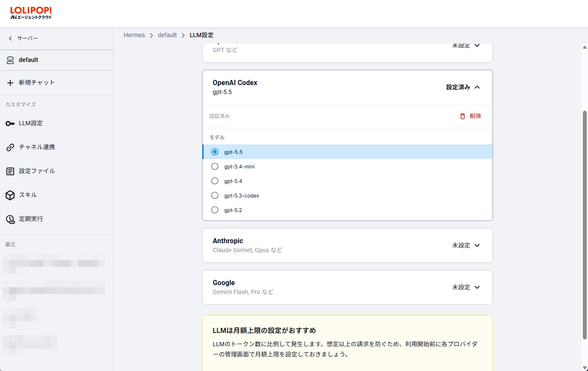
Task: Click the back chevron next to サーバー
Action: tap(10, 38)
